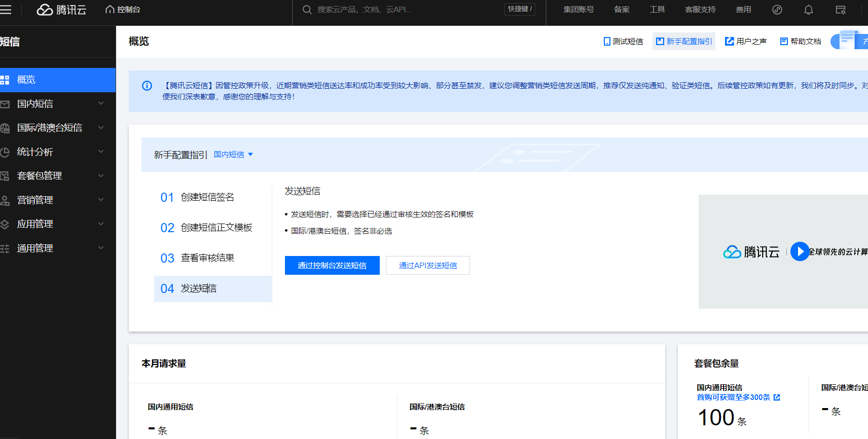Screen dimensions: 868x439
Task: Expand the 国际/港澳台短信 chevron
Action: (x=101, y=128)
